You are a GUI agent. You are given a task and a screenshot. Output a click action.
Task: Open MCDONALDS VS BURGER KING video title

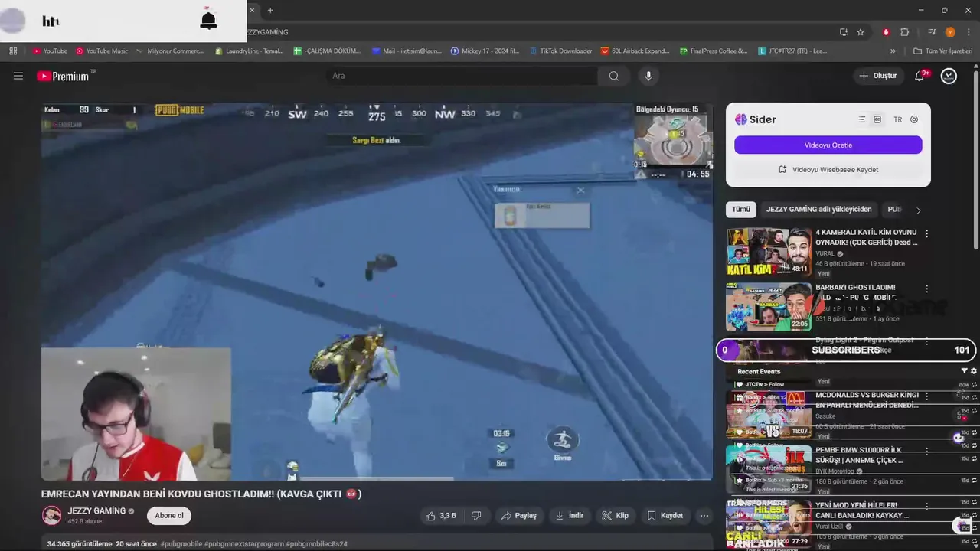pyautogui.click(x=867, y=400)
